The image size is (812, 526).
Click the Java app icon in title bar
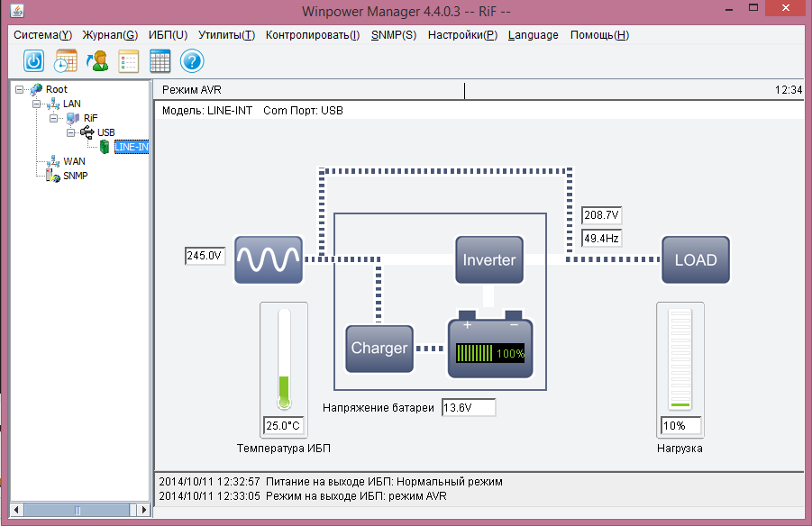point(17,10)
